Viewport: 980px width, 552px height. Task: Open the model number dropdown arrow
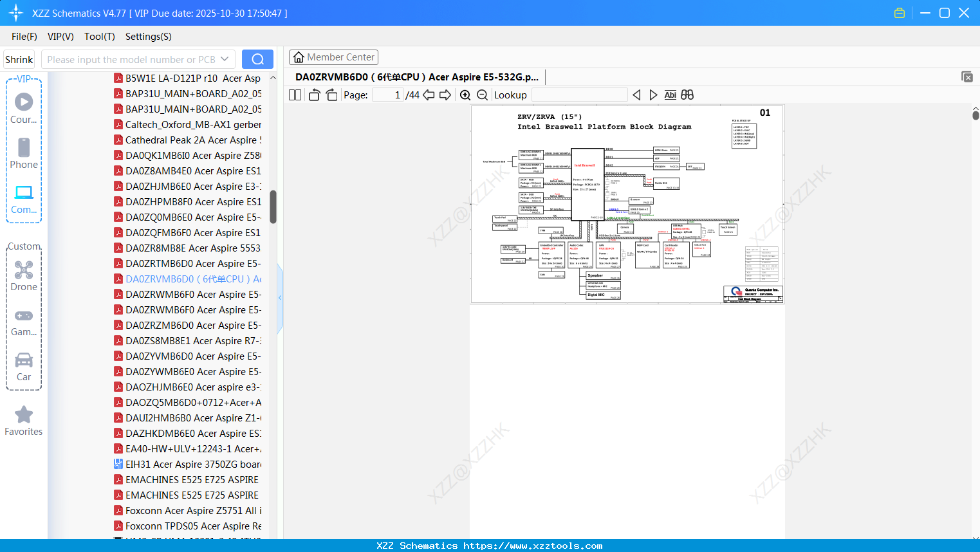tap(225, 59)
